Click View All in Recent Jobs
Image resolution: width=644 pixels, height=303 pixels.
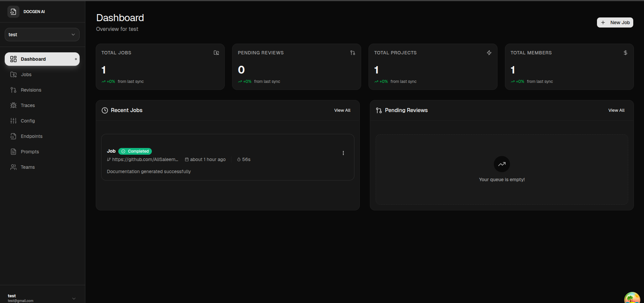[x=342, y=110]
